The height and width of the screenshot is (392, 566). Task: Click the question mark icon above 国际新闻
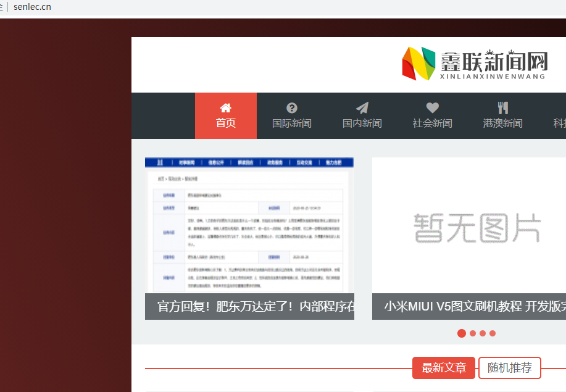tap(292, 107)
